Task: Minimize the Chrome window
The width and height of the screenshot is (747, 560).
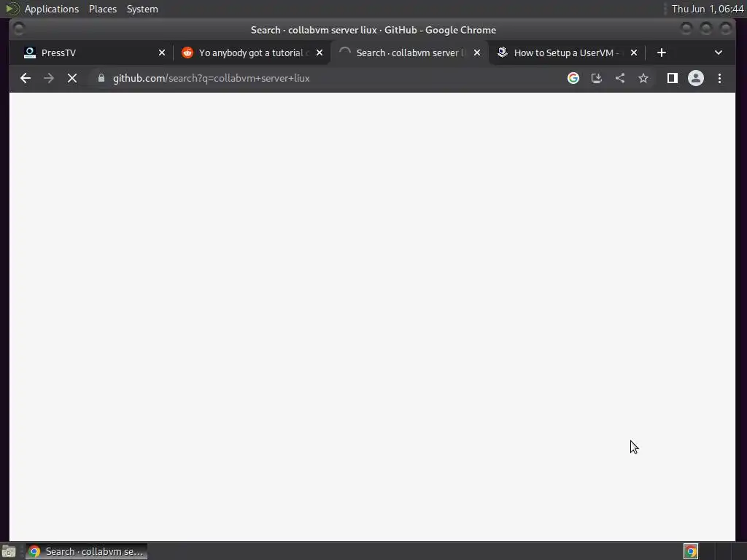Action: tap(686, 29)
